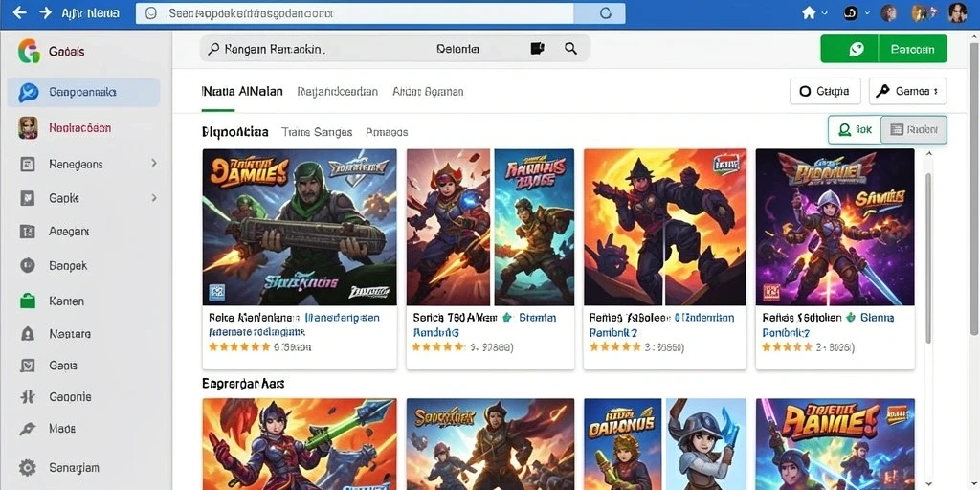Select the Blqnoraiaa sub-tab
Viewport: 980px width, 490px height.
(235, 132)
